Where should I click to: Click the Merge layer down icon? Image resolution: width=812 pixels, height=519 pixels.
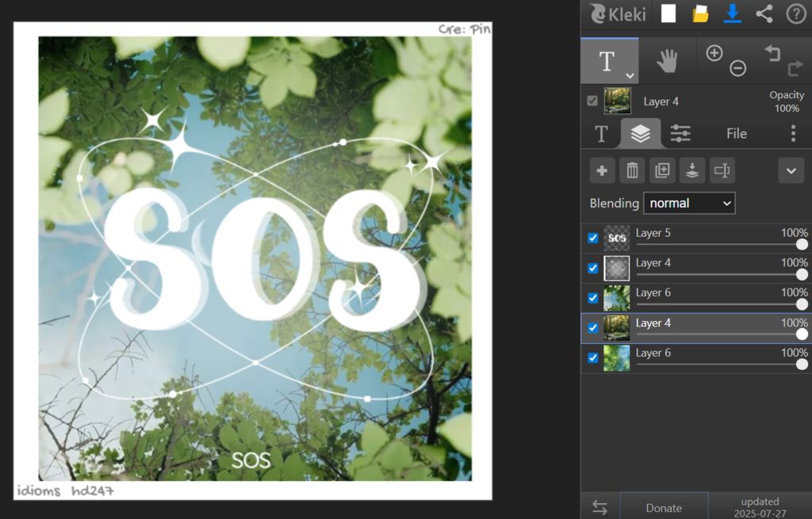point(692,170)
